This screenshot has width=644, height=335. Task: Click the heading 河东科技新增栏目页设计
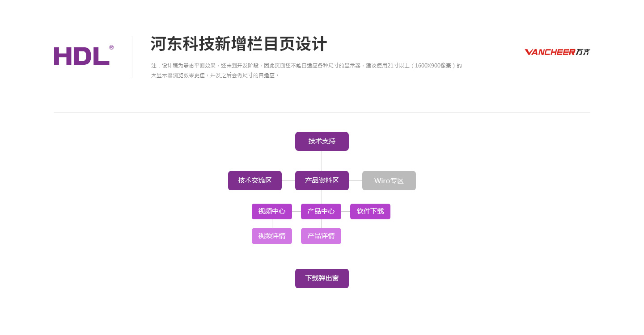click(239, 44)
